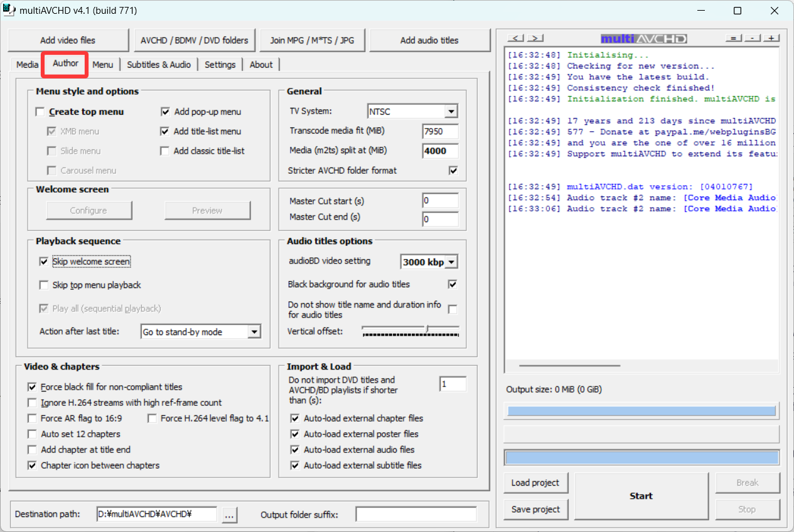Click Master Cut end (s) field
Viewport: 794px width, 532px height.
click(440, 220)
